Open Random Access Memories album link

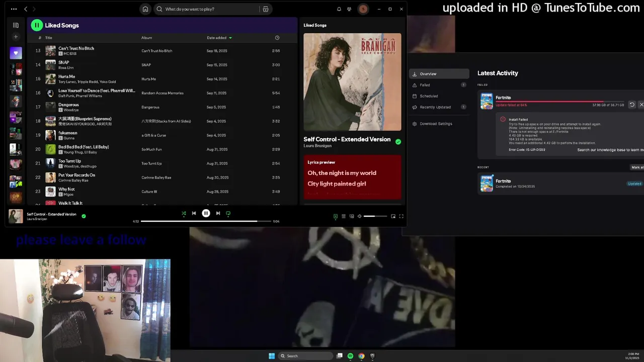point(163,93)
